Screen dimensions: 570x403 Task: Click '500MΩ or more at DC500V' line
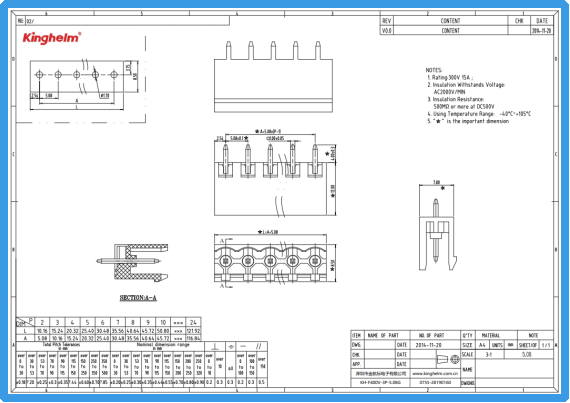pyautogui.click(x=464, y=106)
